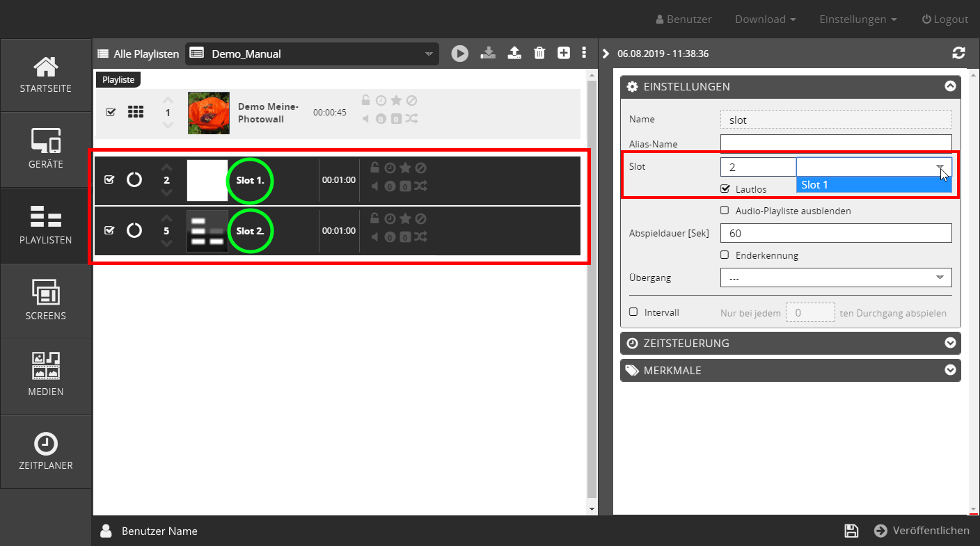Move Slot 2 item down with arrow
980x546 pixels.
tap(167, 243)
